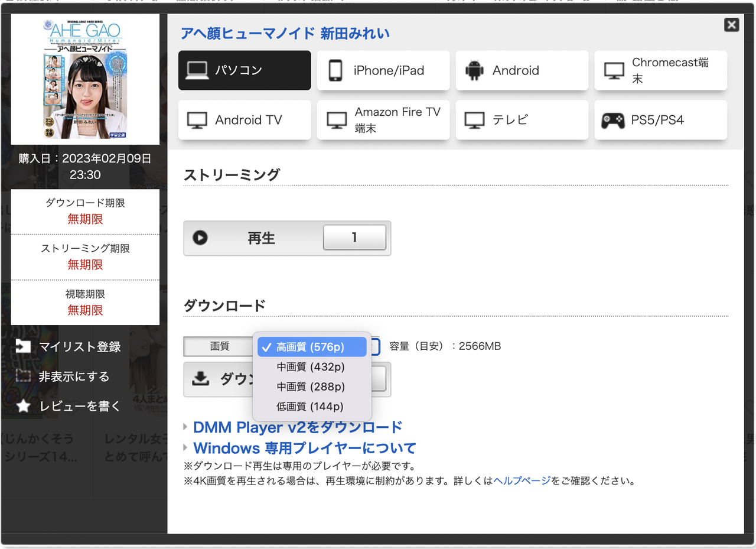756x549 pixels.
Task: Click the 視聴期限 label
Action: [x=85, y=294]
